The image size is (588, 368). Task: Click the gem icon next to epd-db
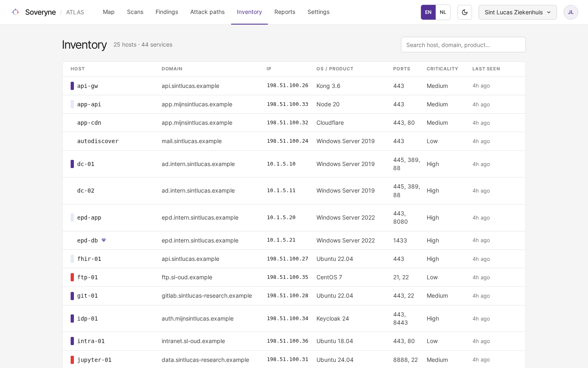[x=104, y=240]
